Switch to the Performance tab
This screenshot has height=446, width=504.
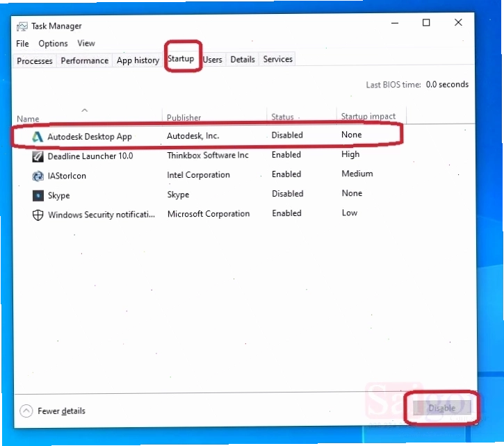(85, 60)
